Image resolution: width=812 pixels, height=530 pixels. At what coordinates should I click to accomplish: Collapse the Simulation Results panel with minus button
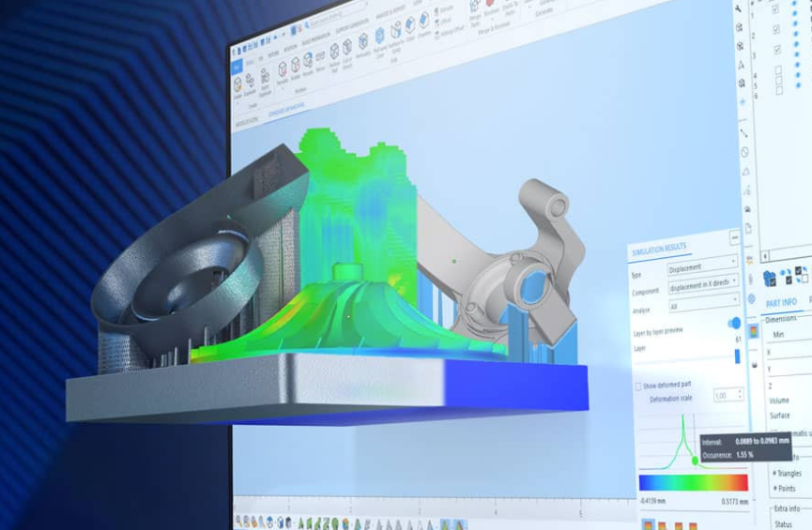(x=734, y=238)
